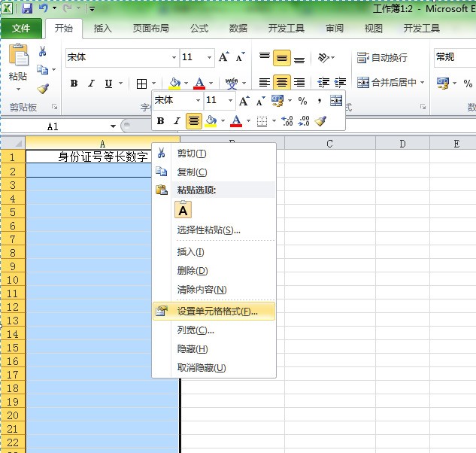Choose 复制(C) in context menu
The width and height of the screenshot is (476, 453).
(214, 172)
